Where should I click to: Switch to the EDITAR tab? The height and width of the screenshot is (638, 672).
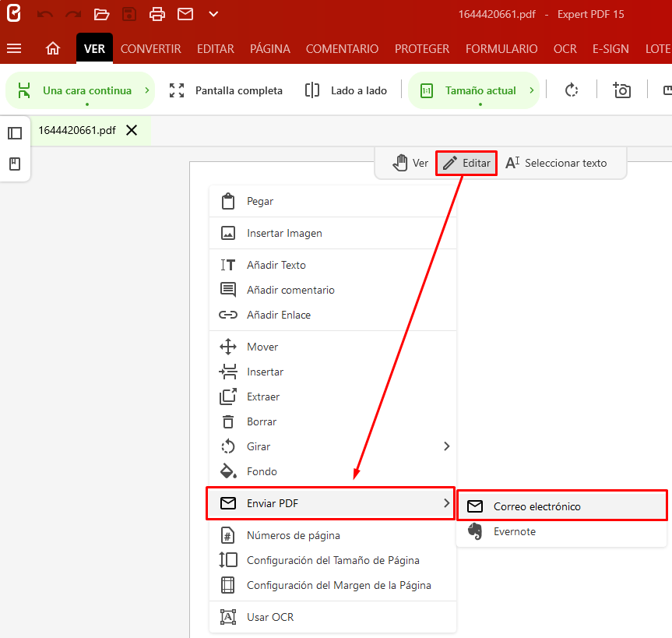click(216, 48)
